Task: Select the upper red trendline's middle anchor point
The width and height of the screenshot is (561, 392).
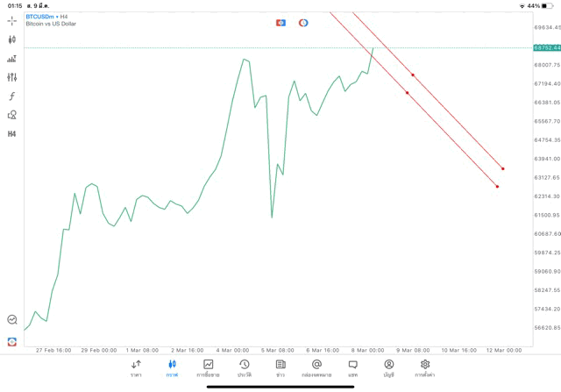Action: 413,75
